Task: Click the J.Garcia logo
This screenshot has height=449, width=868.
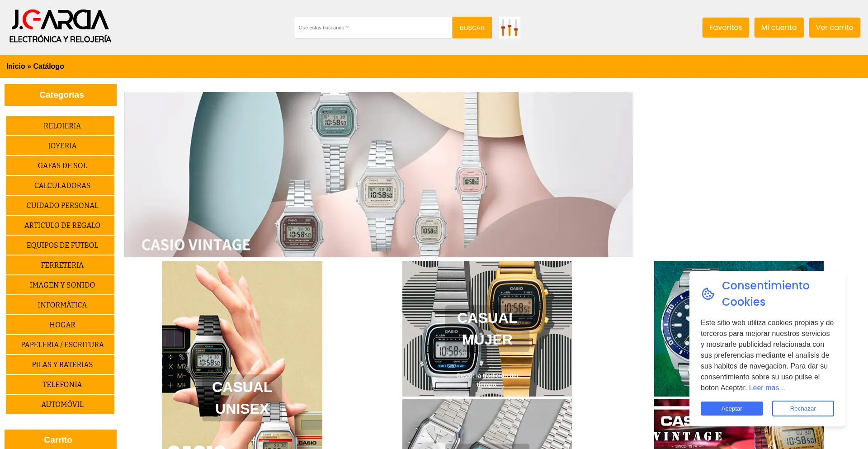Action: pos(60,26)
